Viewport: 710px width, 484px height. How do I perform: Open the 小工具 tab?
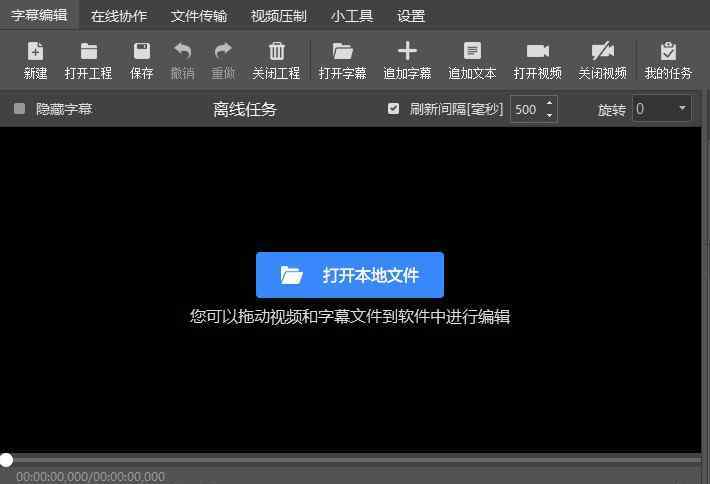[x=352, y=16]
